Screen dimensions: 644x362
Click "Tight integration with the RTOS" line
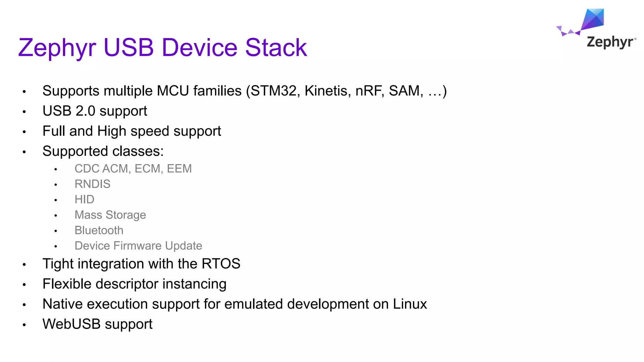tap(141, 264)
